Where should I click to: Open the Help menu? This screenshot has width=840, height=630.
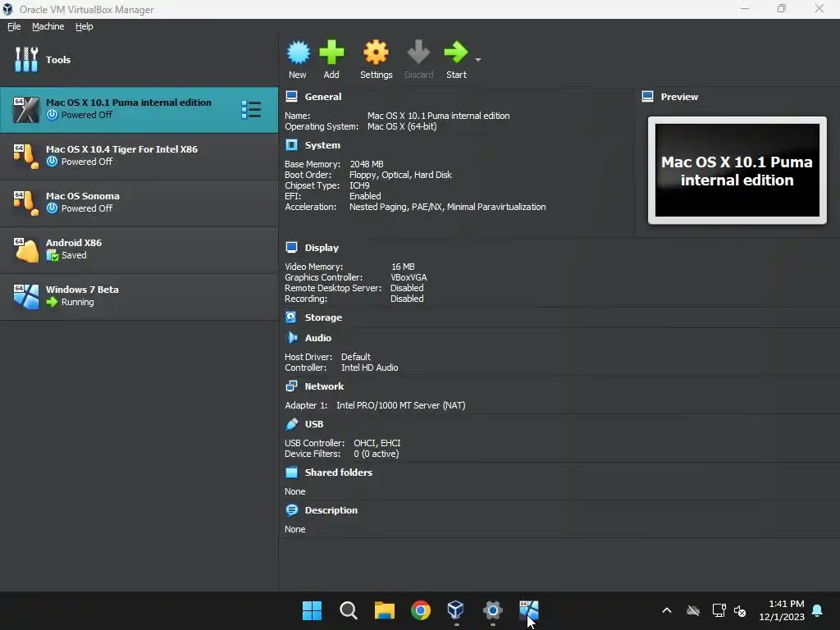click(84, 26)
